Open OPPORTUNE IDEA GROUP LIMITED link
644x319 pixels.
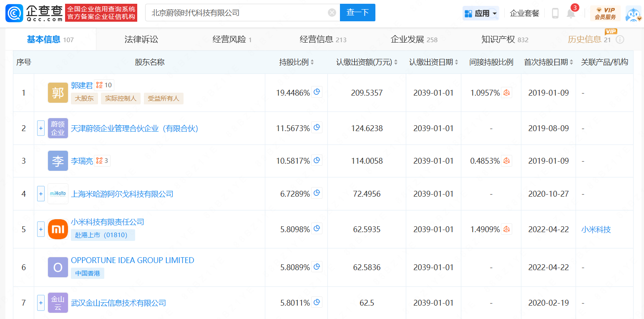(x=133, y=260)
